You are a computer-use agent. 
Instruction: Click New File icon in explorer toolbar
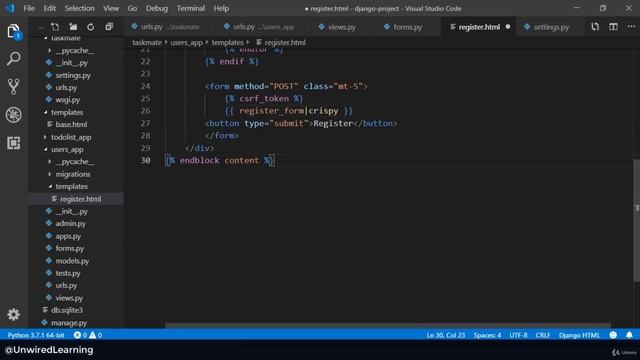click(x=55, y=27)
